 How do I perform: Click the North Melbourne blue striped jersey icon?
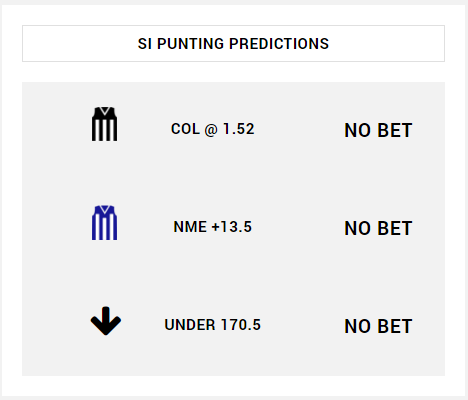[x=104, y=223]
